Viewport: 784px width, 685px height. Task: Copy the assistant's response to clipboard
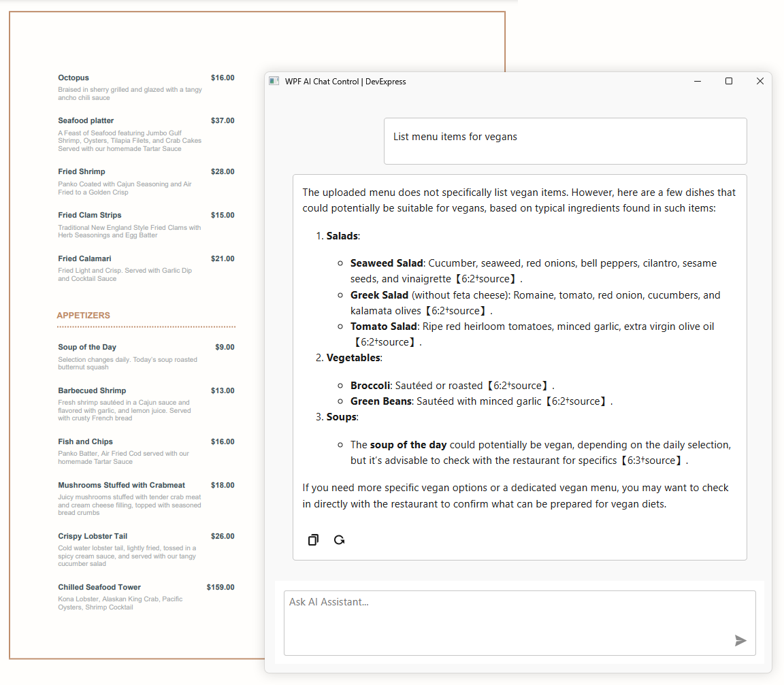coord(312,539)
